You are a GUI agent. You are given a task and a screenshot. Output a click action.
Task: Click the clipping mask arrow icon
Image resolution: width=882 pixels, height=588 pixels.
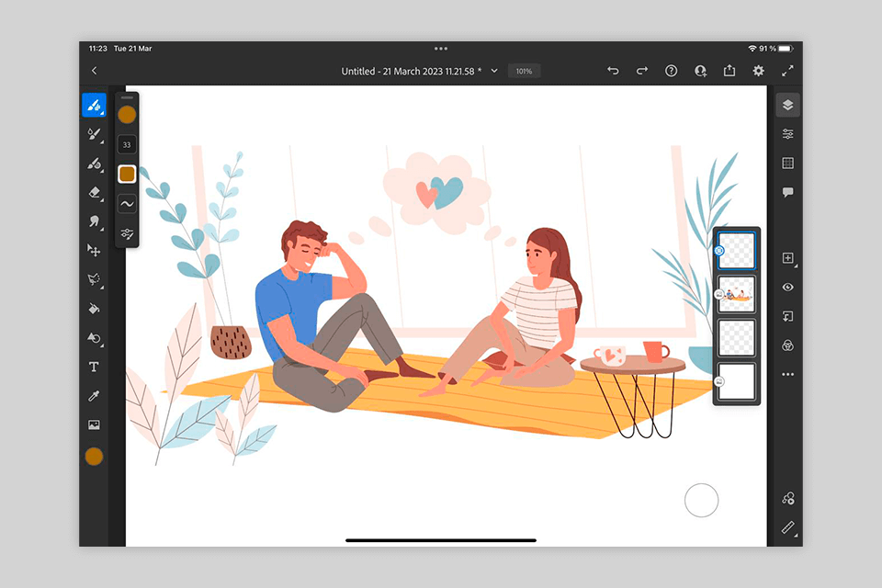tap(788, 316)
